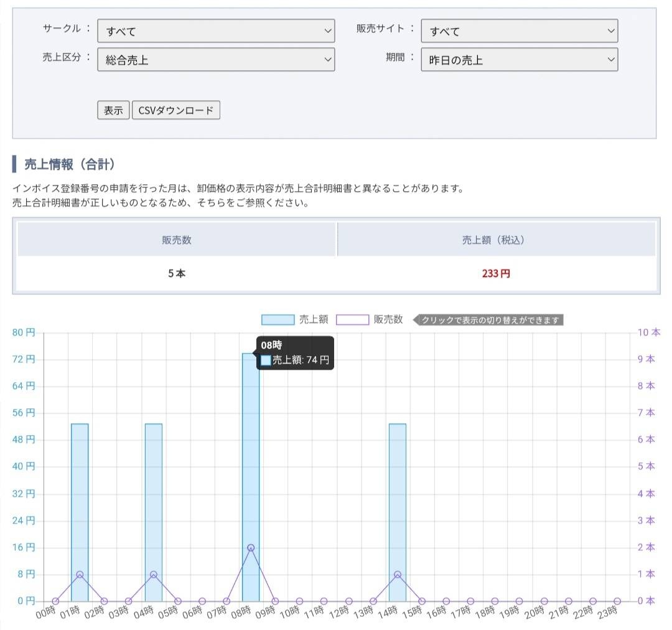The image size is (672, 630).
Task: Expand the 販売サイト dropdown
Action: 519,31
